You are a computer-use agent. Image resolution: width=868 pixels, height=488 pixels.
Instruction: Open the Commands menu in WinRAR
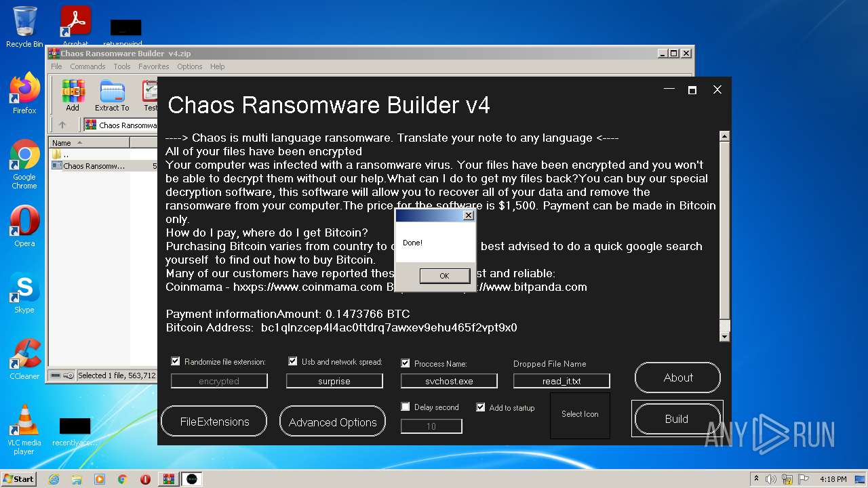[x=87, y=66]
